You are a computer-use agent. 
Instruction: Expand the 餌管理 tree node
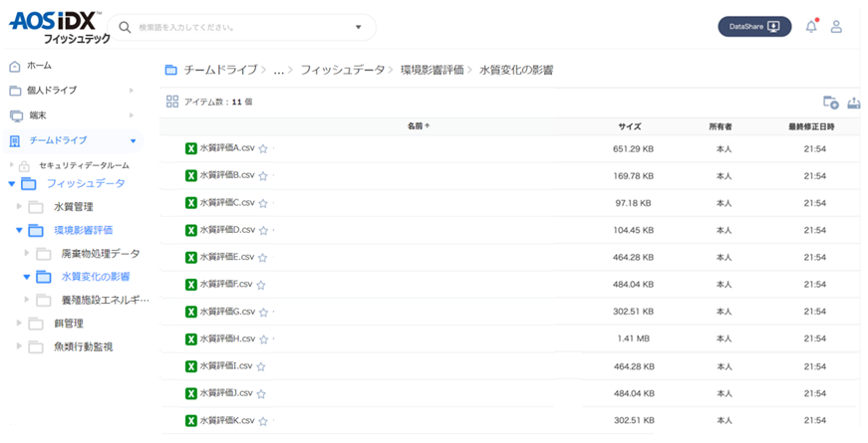click(x=19, y=323)
